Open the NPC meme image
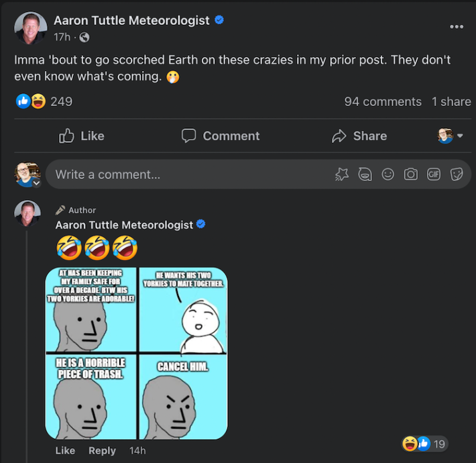Viewport: 476px width, 463px height. coord(136,353)
